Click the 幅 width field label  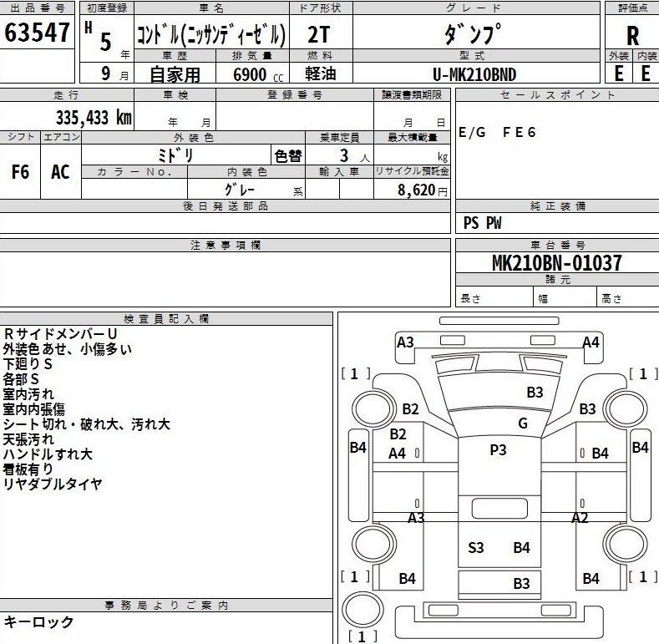(x=543, y=299)
